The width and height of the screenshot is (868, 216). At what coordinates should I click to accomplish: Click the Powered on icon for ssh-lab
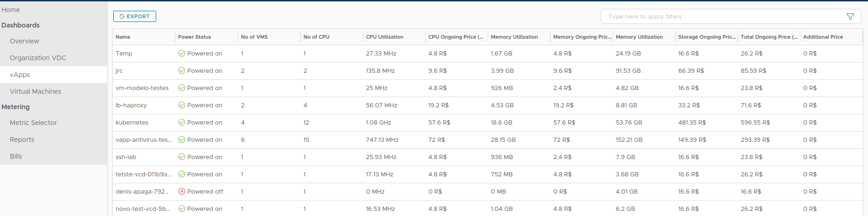pyautogui.click(x=182, y=157)
